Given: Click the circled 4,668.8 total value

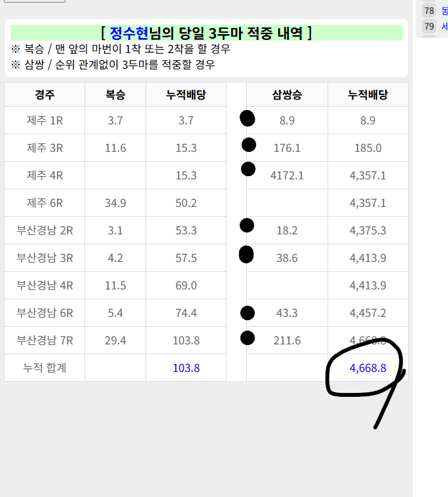Looking at the screenshot, I should pos(367,368).
